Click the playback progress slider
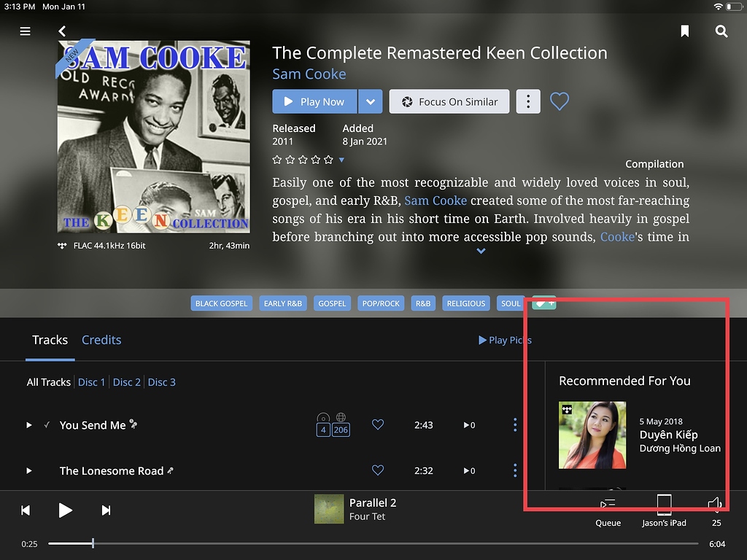 click(x=92, y=543)
